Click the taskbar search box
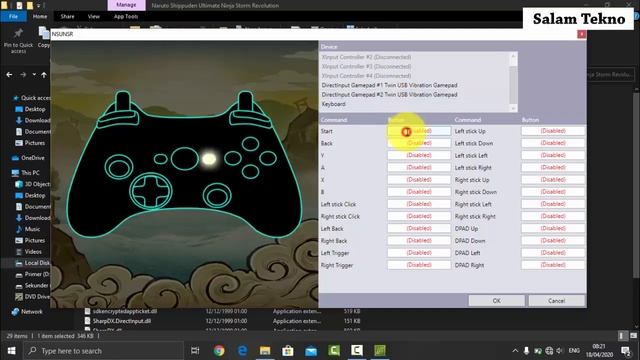640x360 pixels. (103, 351)
